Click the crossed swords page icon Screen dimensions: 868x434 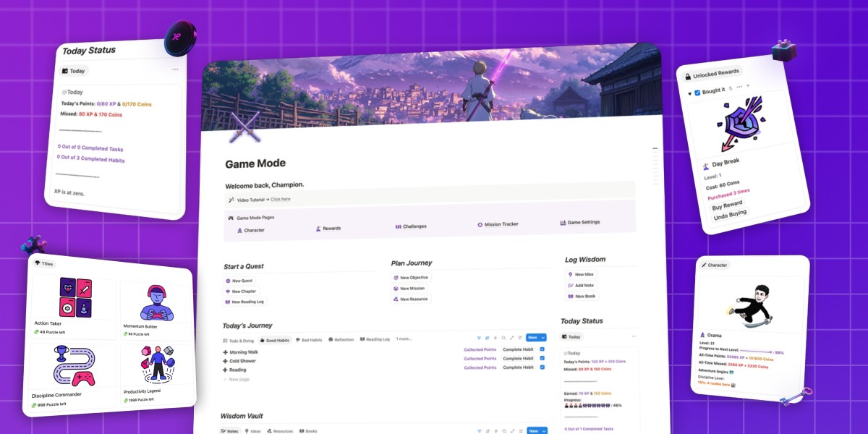point(244,127)
